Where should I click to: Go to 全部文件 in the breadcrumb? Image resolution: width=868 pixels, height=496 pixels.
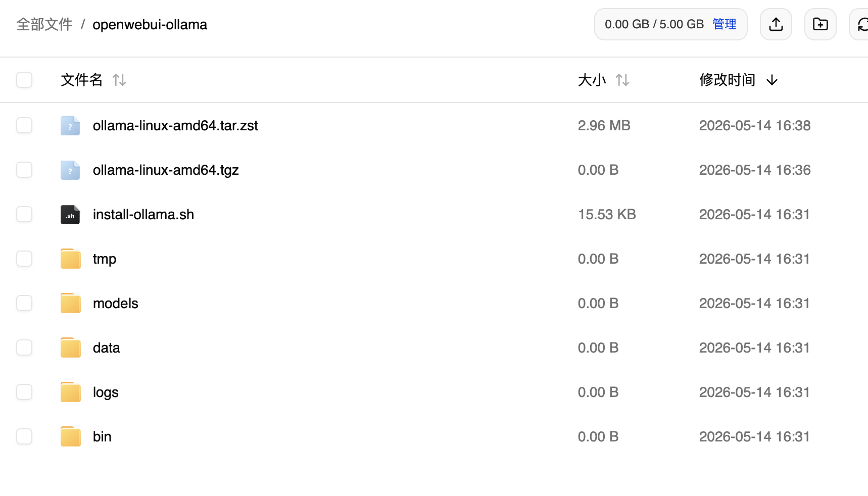(x=44, y=24)
